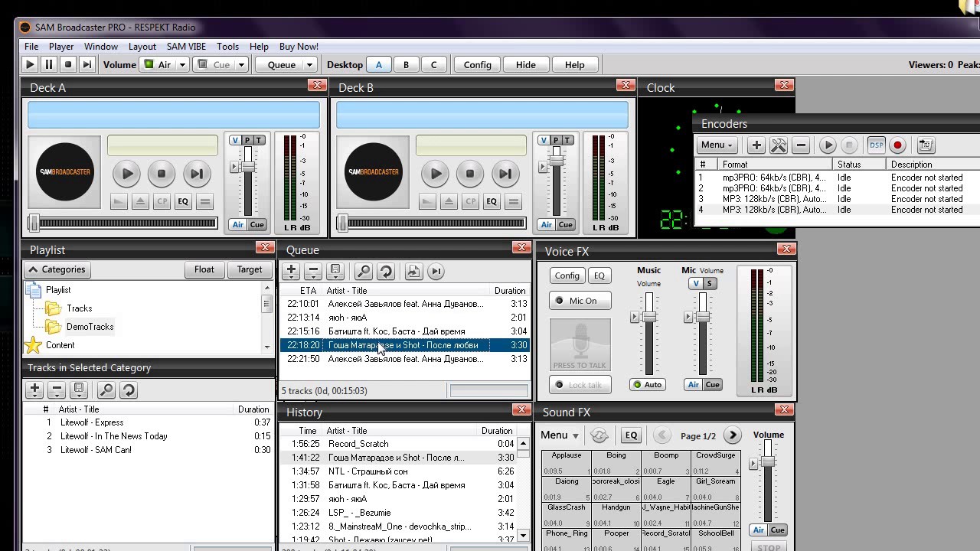Select the DemoTracks folder in Playlist
This screenshot has height=551, width=980.
coord(90,327)
